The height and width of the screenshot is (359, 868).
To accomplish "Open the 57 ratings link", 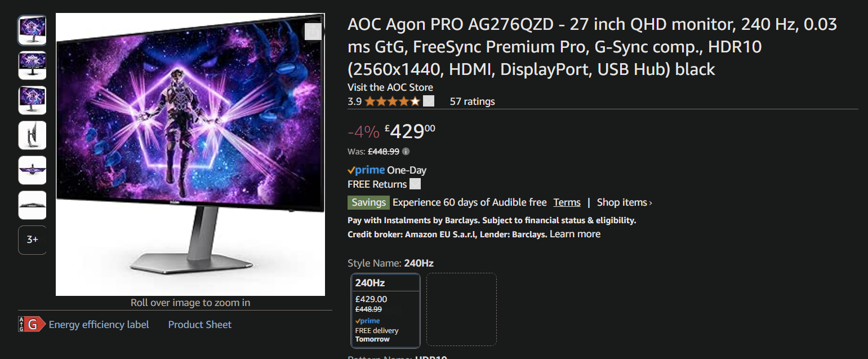I will click(472, 101).
